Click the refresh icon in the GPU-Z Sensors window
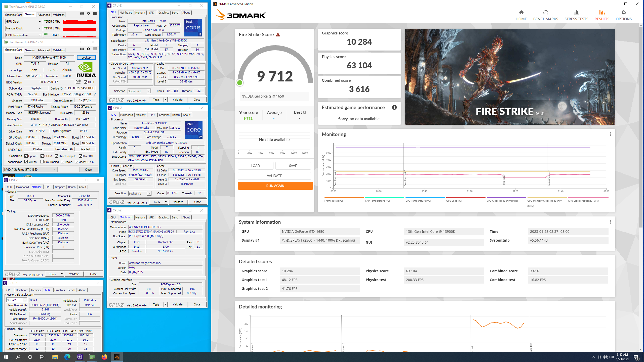This screenshot has height=362, width=644. 88,13
